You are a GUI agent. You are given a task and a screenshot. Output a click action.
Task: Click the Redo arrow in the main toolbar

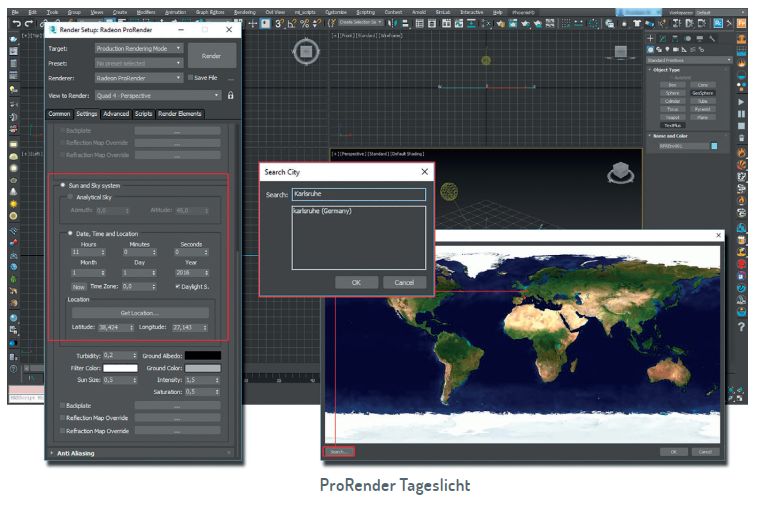click(29, 23)
